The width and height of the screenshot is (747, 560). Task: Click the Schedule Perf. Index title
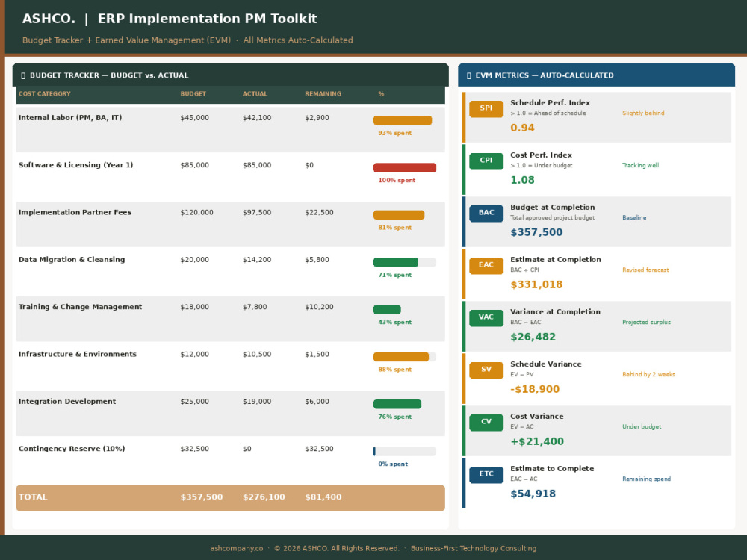[x=551, y=102]
